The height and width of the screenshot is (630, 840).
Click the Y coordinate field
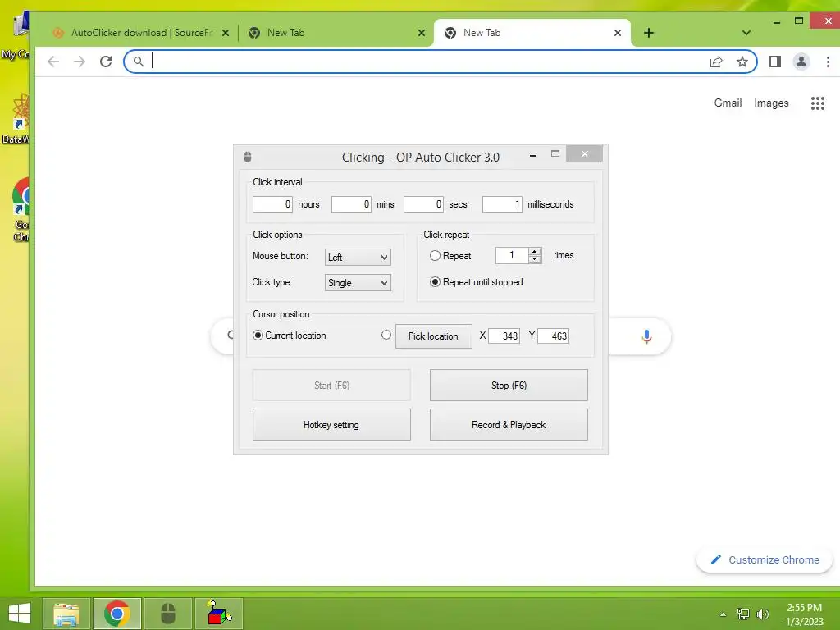pos(554,336)
